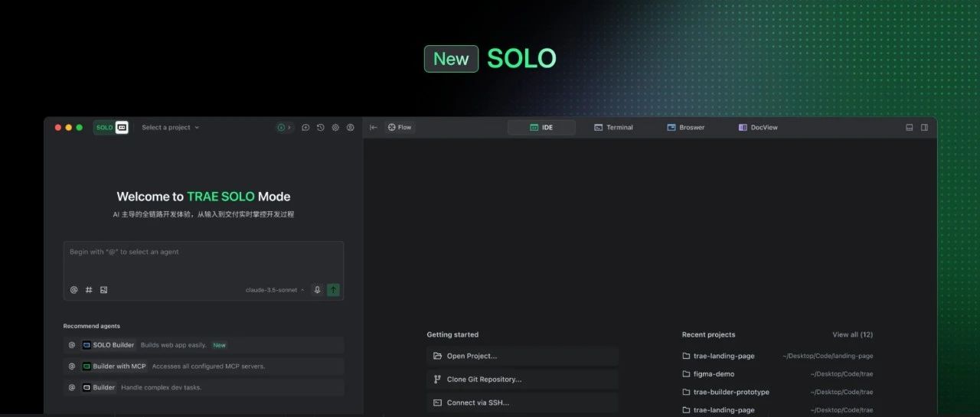Select the SOLO Builder agent

tap(204, 345)
